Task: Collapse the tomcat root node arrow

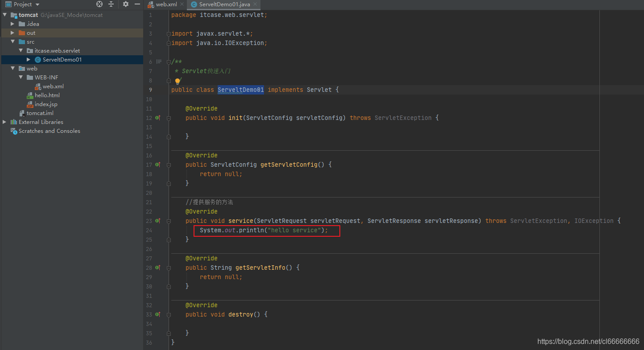Action: [x=5, y=15]
